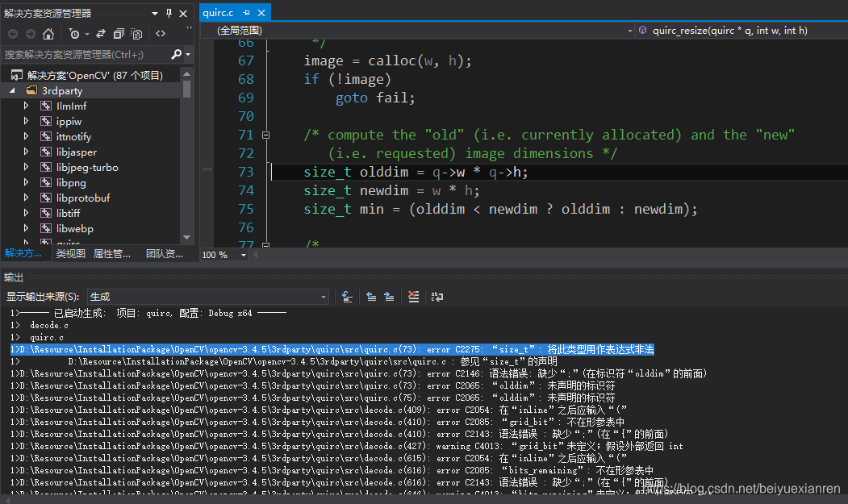Click the up arrow of Solution Explorer scrollbar
This screenshot has width=848, height=504.
(186, 73)
